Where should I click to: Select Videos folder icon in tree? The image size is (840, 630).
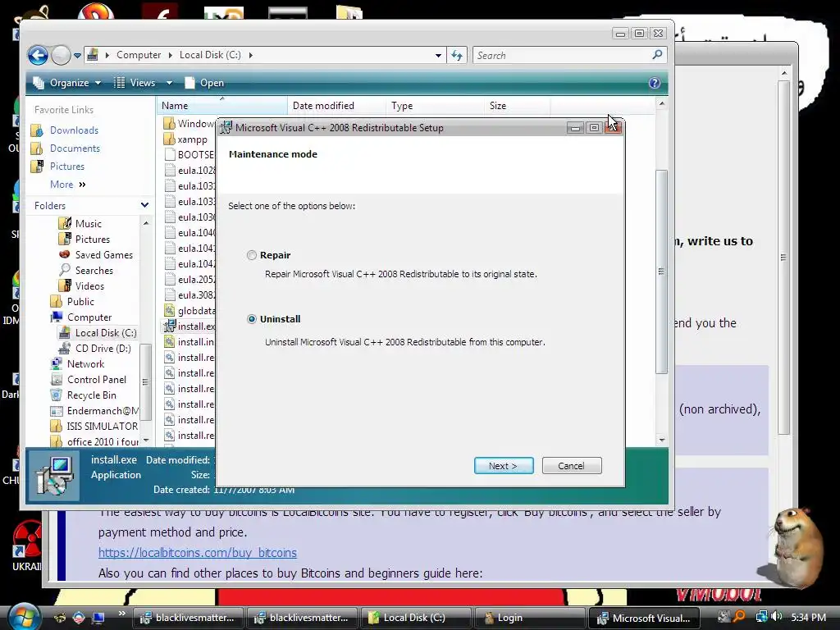point(65,285)
